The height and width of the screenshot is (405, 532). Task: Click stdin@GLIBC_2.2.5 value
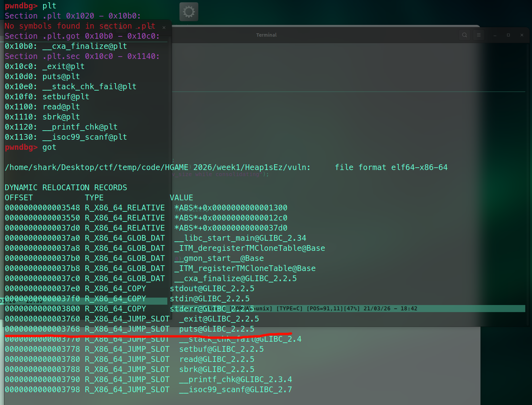pos(209,299)
